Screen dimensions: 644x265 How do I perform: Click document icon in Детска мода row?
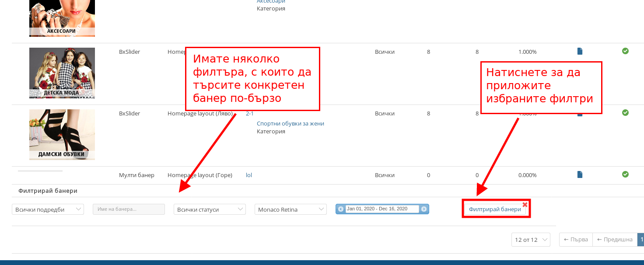(580, 52)
